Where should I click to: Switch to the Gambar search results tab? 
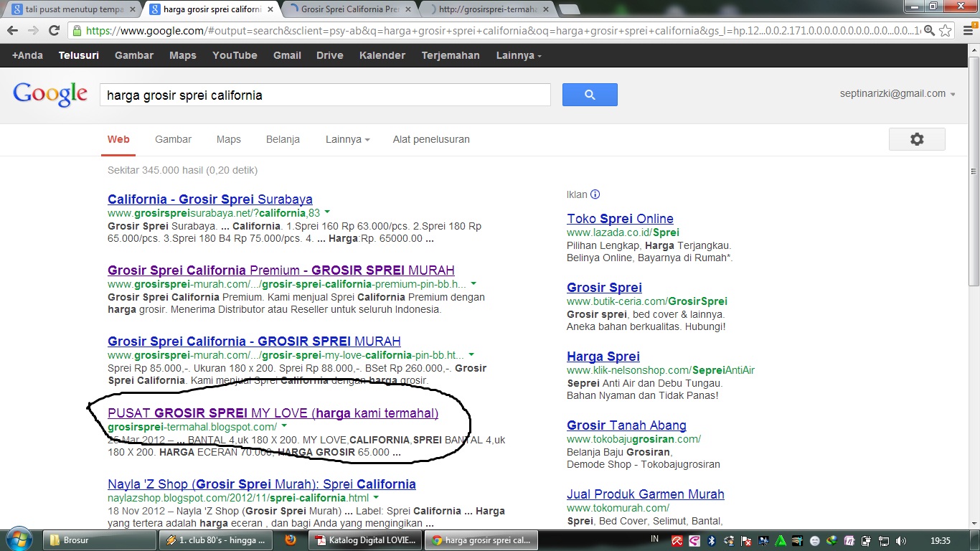[x=173, y=139]
